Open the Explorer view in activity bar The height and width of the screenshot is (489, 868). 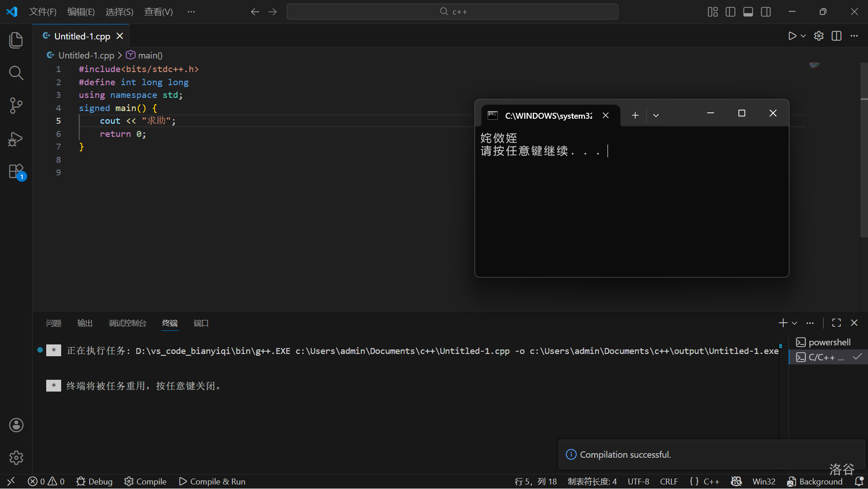coord(16,40)
